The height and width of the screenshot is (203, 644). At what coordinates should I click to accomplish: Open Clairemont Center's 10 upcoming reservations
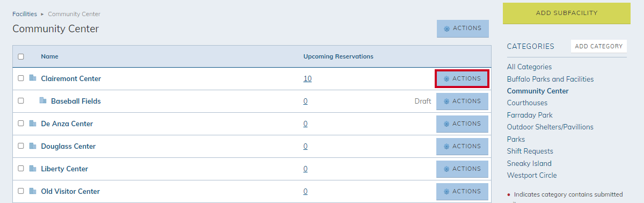point(308,78)
